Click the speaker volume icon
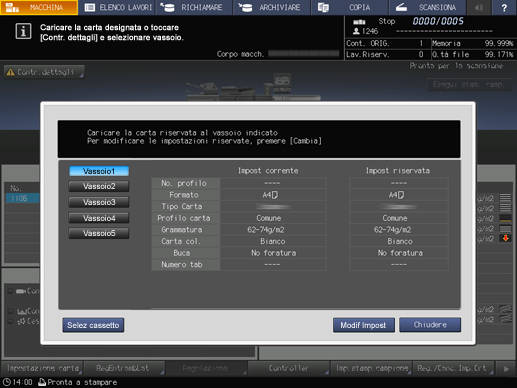 [479, 7]
